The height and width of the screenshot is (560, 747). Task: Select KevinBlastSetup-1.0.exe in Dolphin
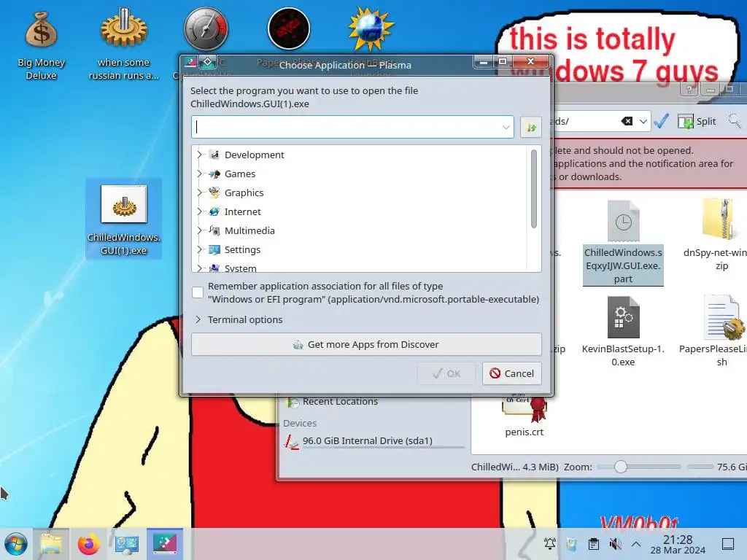(623, 332)
